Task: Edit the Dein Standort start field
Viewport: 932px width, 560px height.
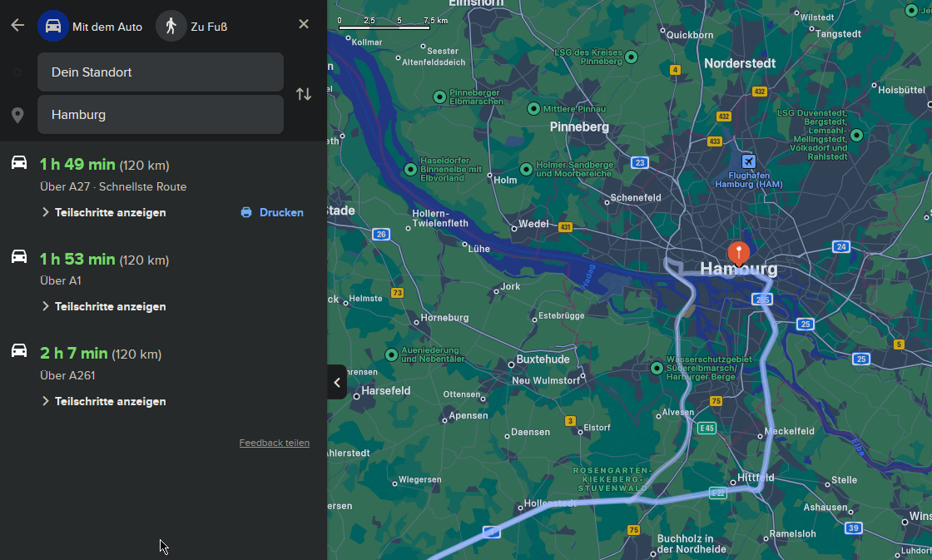Action: click(161, 72)
